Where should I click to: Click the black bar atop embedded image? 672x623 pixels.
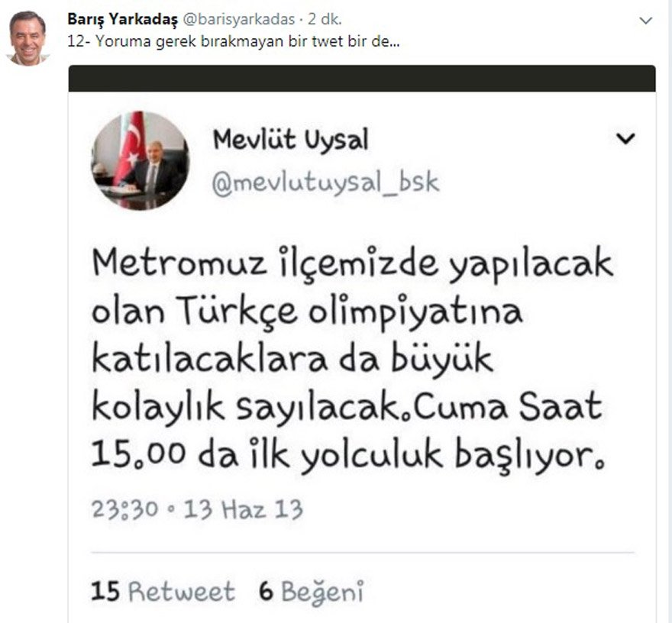pos(362,79)
